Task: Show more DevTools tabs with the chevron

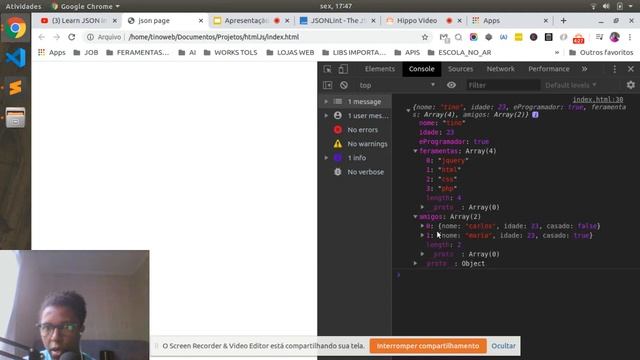Action: point(584,69)
